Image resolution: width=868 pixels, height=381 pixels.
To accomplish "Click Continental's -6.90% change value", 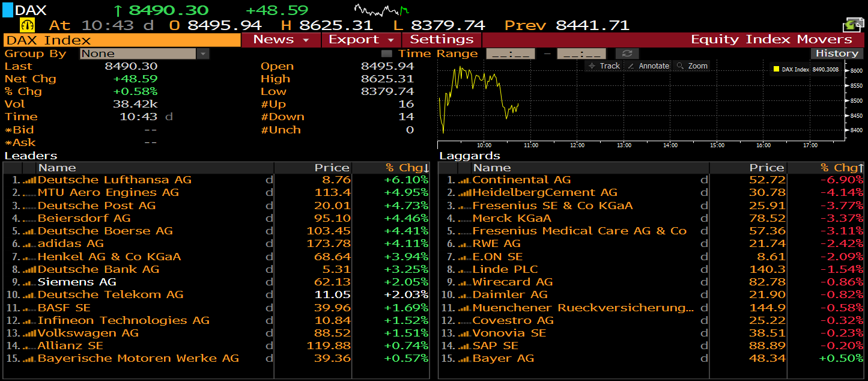I will [x=842, y=180].
